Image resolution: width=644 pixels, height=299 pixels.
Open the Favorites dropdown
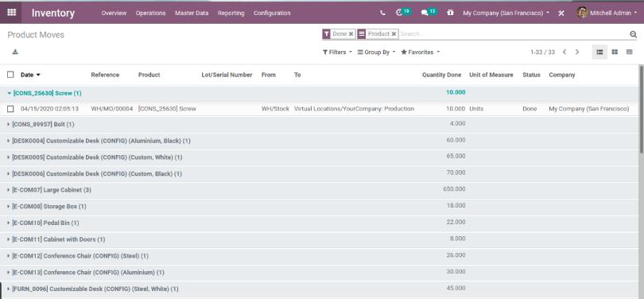click(x=420, y=52)
